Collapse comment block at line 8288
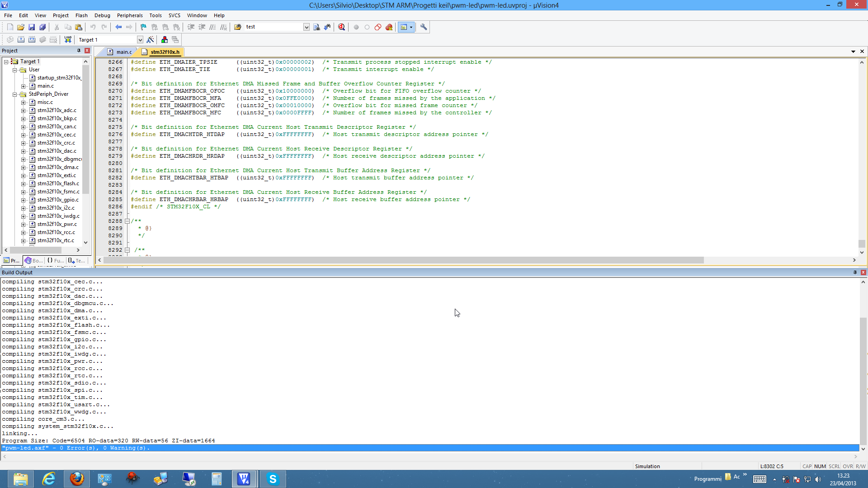 click(x=127, y=221)
